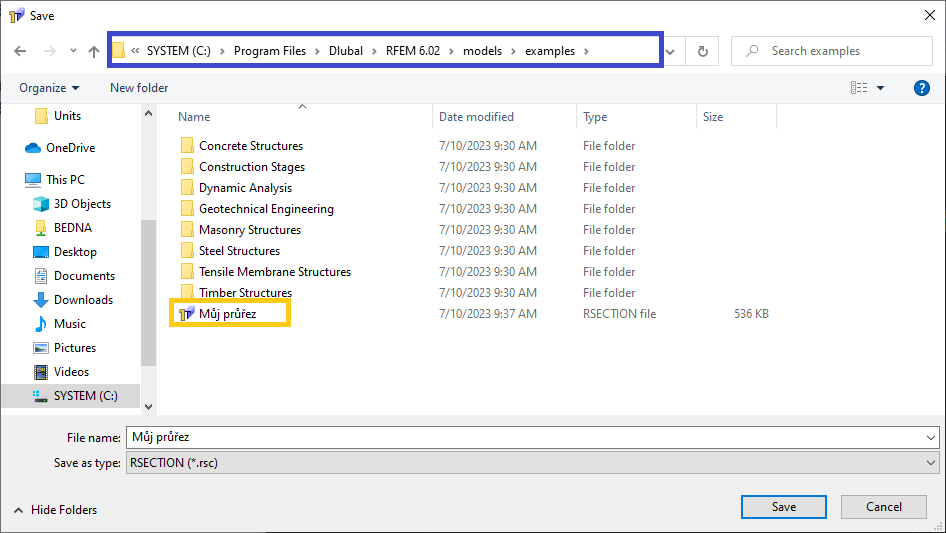Open the Save as type dropdown
Screen dimensions: 946x533
532,463
